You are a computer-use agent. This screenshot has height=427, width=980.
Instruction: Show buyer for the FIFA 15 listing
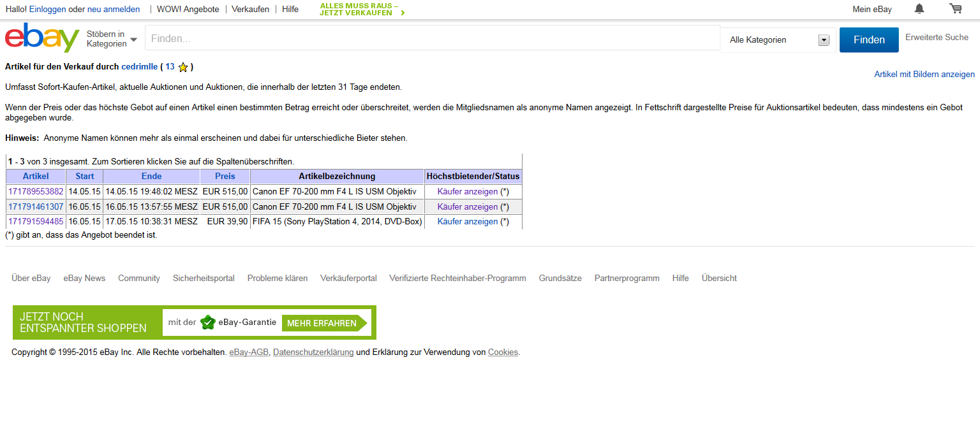click(467, 222)
